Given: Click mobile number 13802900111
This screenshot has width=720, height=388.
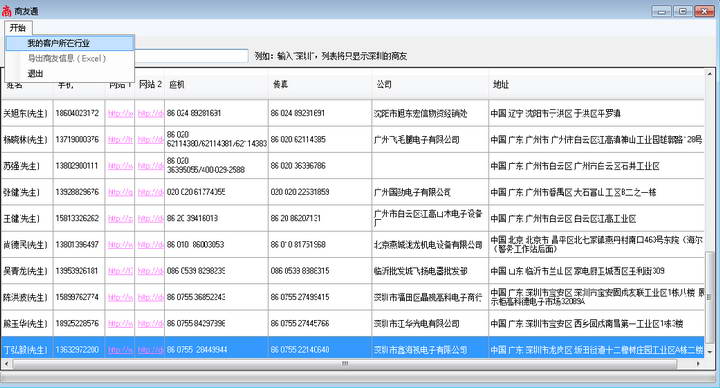Looking at the screenshot, I should (79, 166).
